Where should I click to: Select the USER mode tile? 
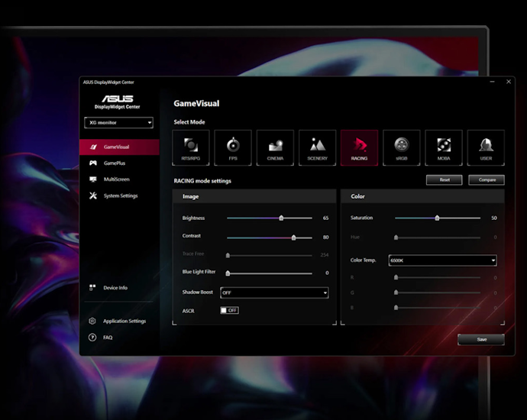pyautogui.click(x=486, y=148)
